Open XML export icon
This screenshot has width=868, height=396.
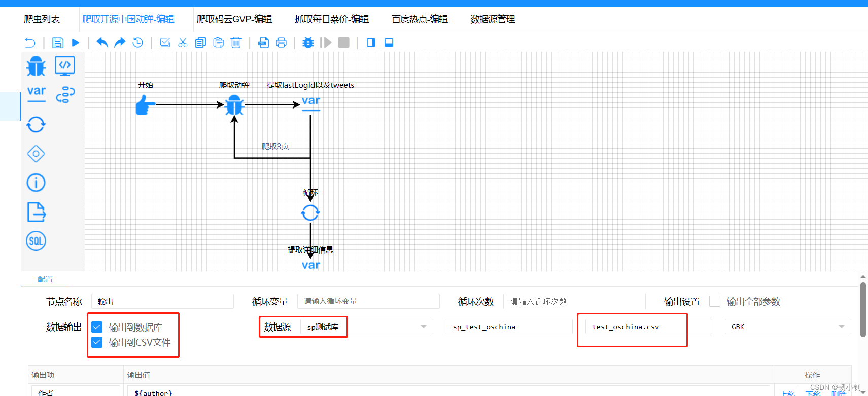[263, 43]
